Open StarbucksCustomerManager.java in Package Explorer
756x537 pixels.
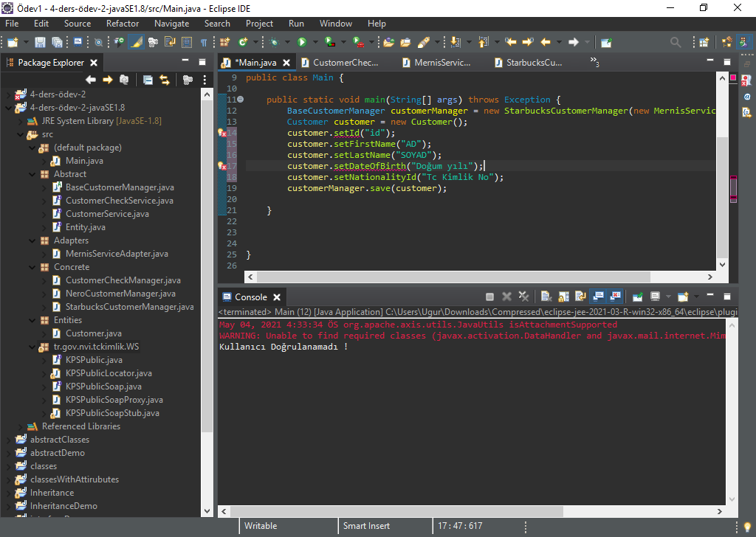click(x=129, y=307)
